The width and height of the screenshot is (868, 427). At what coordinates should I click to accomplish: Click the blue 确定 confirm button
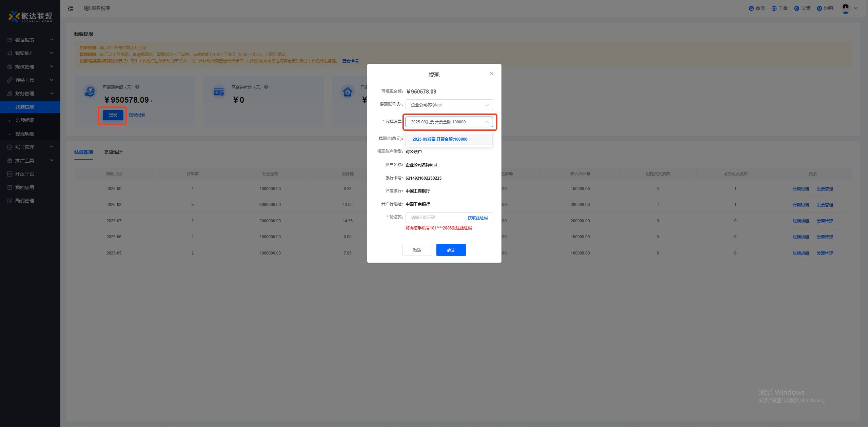(x=451, y=250)
